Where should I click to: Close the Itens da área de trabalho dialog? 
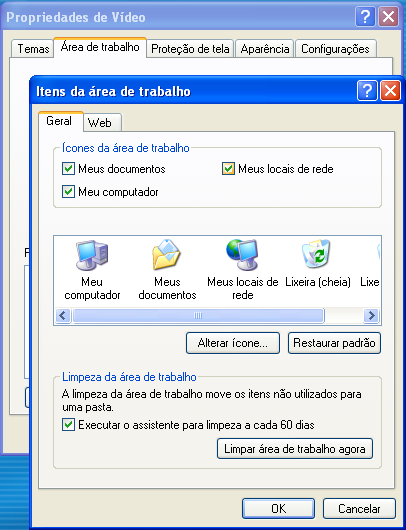[x=390, y=91]
